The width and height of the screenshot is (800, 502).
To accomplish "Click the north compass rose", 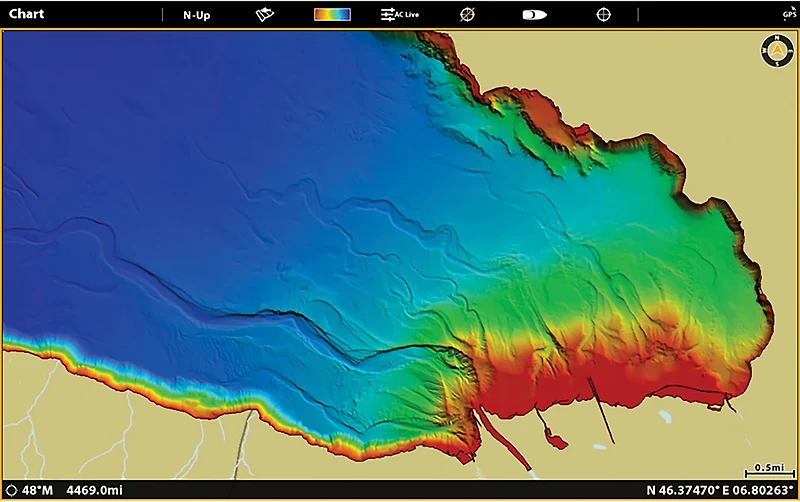I will point(776,50).
